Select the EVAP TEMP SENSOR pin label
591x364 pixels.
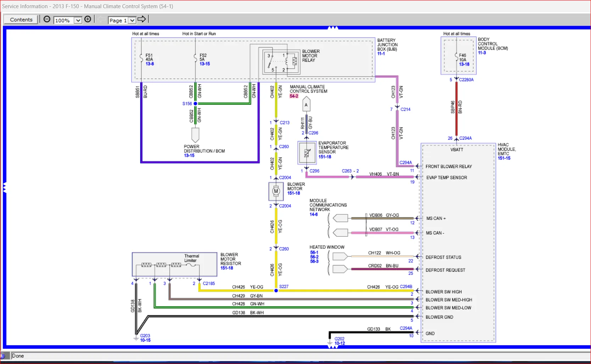tap(446, 178)
